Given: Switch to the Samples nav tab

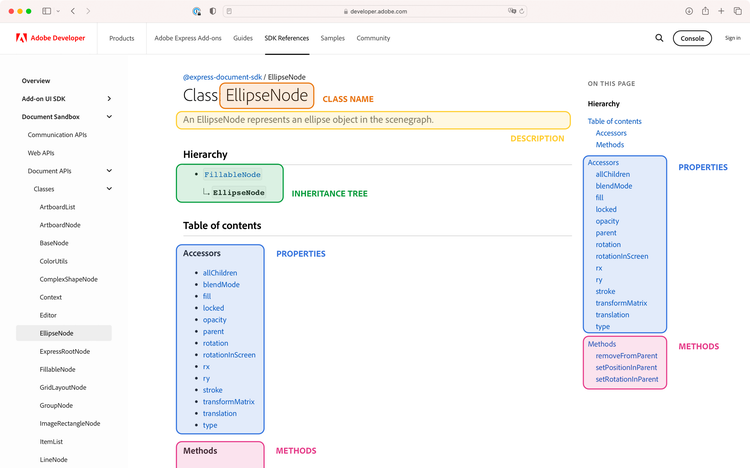Looking at the screenshot, I should [x=332, y=38].
